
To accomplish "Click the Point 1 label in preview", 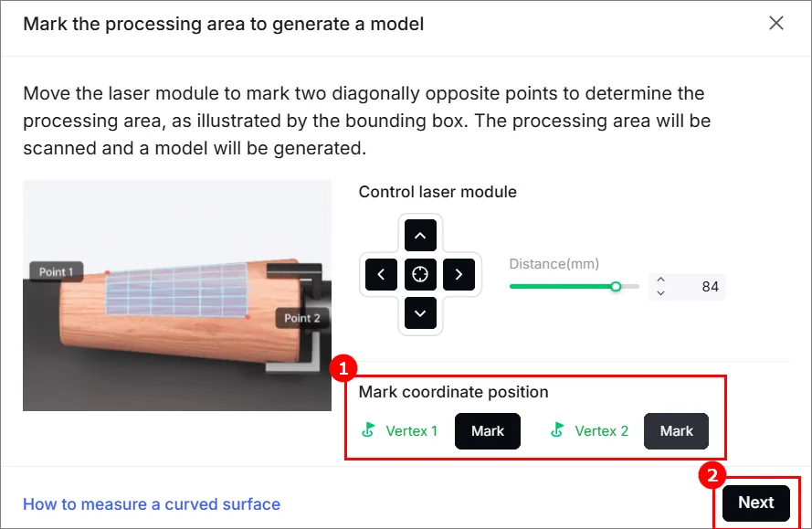I will 57,272.
